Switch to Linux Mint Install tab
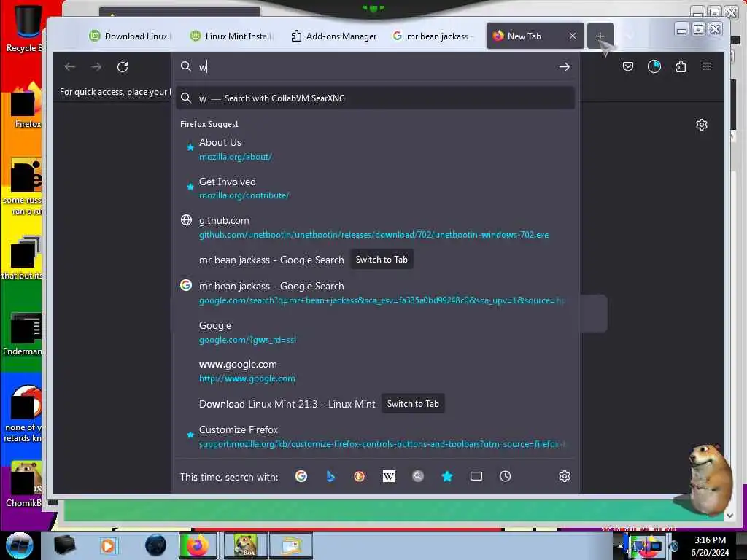Viewport: 747px width, 560px height. tap(231, 36)
